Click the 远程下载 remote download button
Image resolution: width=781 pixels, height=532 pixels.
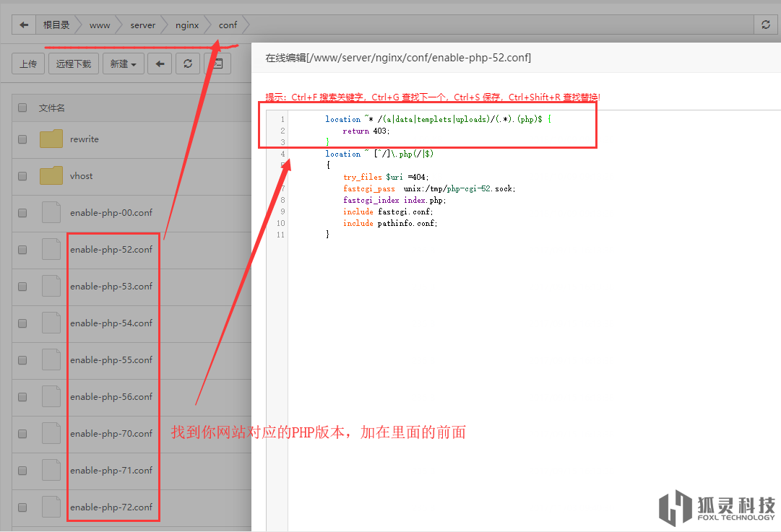tap(74, 64)
